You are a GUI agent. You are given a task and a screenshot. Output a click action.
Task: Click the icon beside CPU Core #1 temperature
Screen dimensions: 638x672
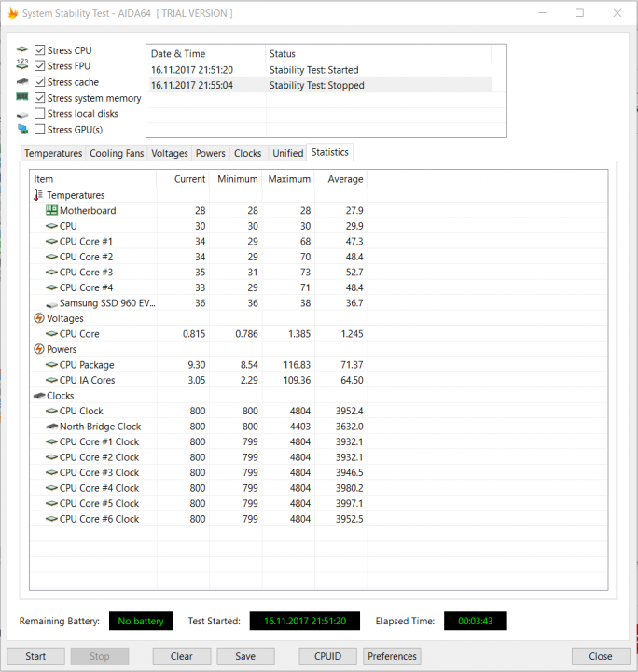click(51, 242)
